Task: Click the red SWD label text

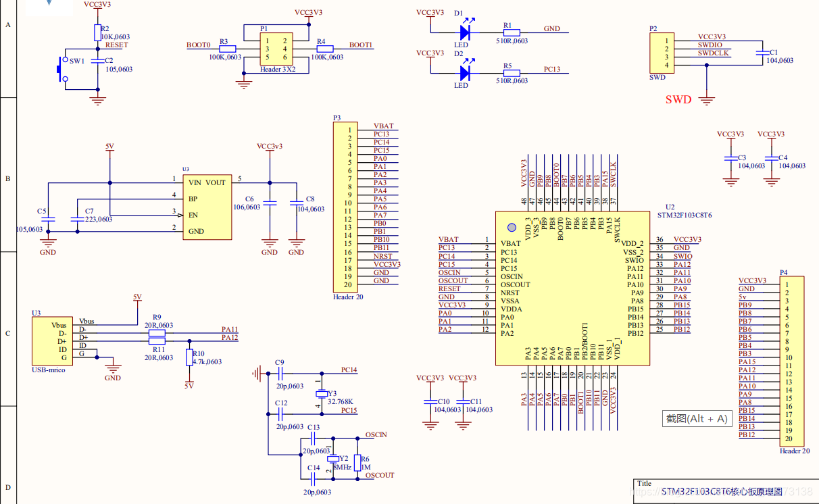Action: point(678,99)
